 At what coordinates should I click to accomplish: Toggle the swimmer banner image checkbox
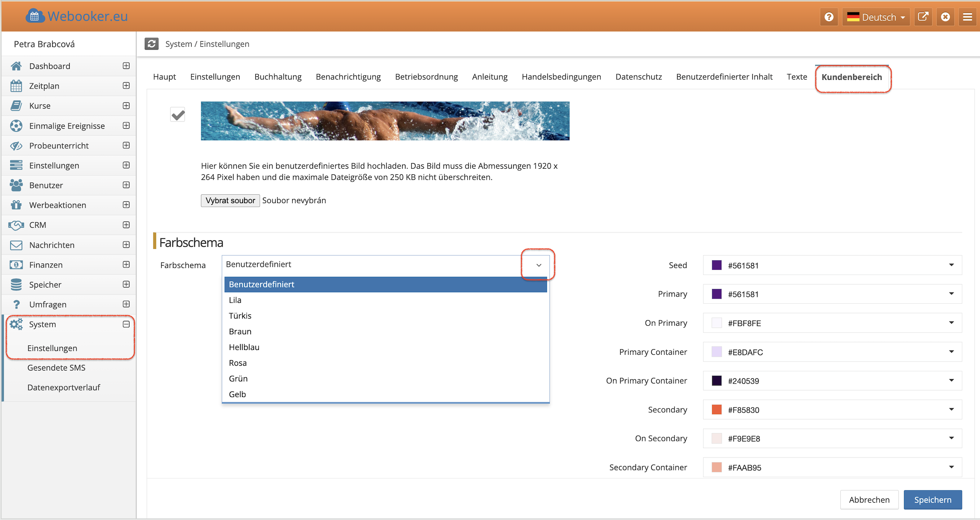[178, 115]
